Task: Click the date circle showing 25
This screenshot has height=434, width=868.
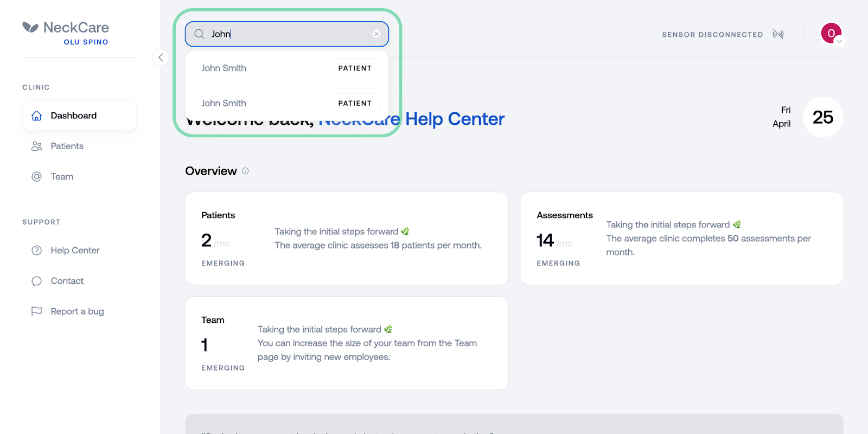Action: coord(823,117)
